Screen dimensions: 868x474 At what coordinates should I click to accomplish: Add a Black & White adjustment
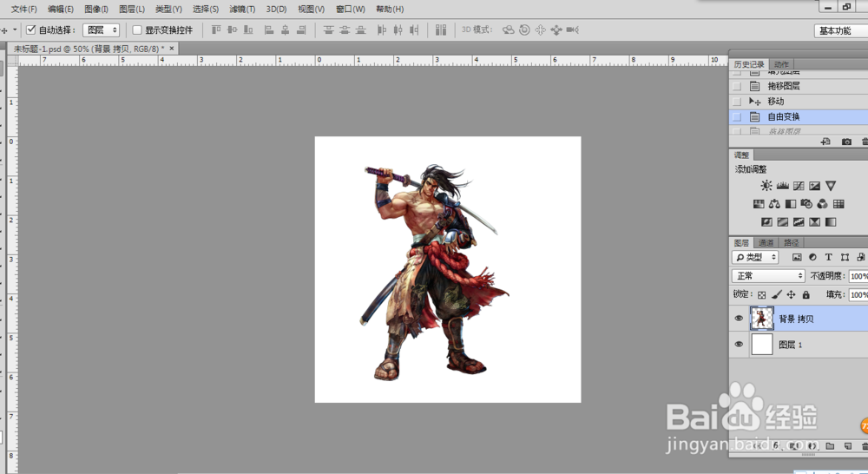click(x=791, y=204)
